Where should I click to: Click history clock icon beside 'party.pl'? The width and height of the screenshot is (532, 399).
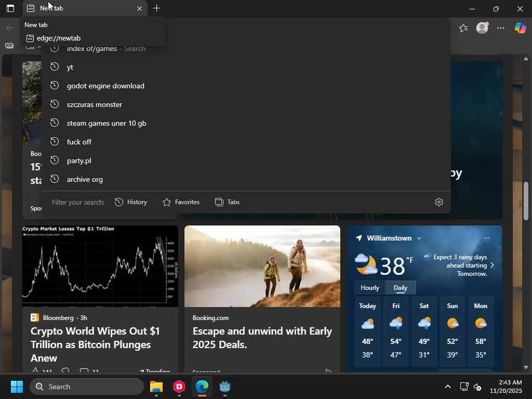click(x=54, y=160)
